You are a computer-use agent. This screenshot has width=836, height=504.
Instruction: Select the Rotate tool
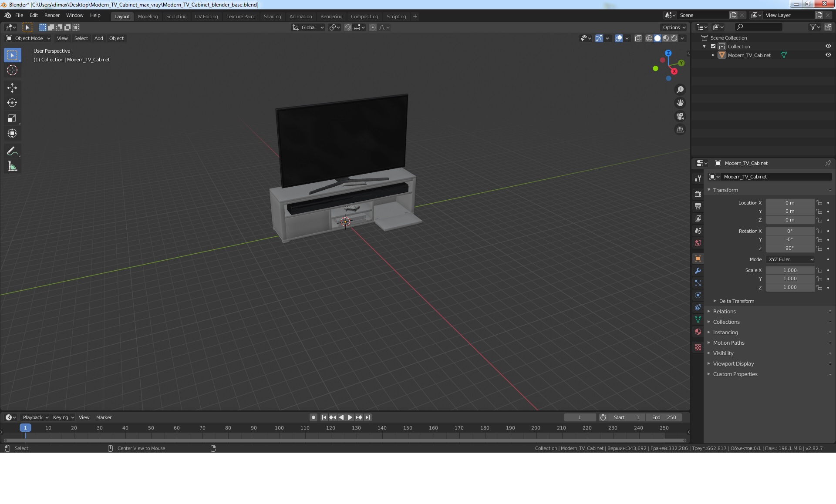(x=12, y=103)
